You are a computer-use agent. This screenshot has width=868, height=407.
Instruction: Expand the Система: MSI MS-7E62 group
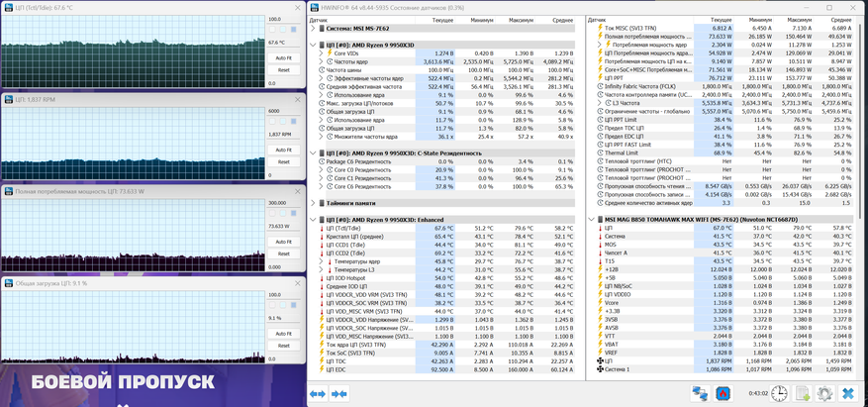(314, 29)
